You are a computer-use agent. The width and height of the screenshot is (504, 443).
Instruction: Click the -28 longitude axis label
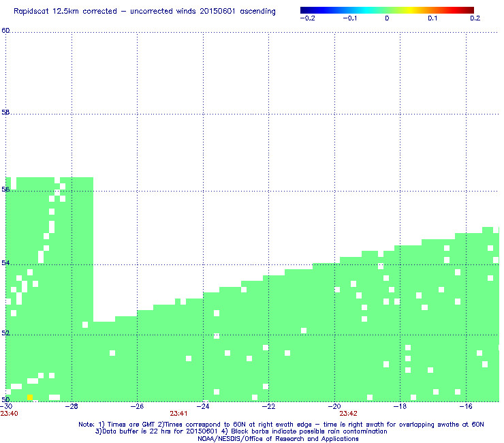pos(72,406)
